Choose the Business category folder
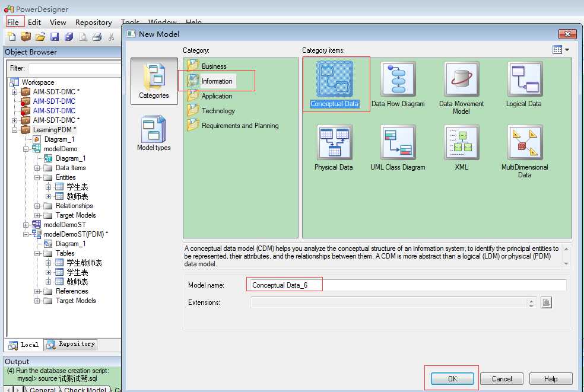 (x=207, y=66)
